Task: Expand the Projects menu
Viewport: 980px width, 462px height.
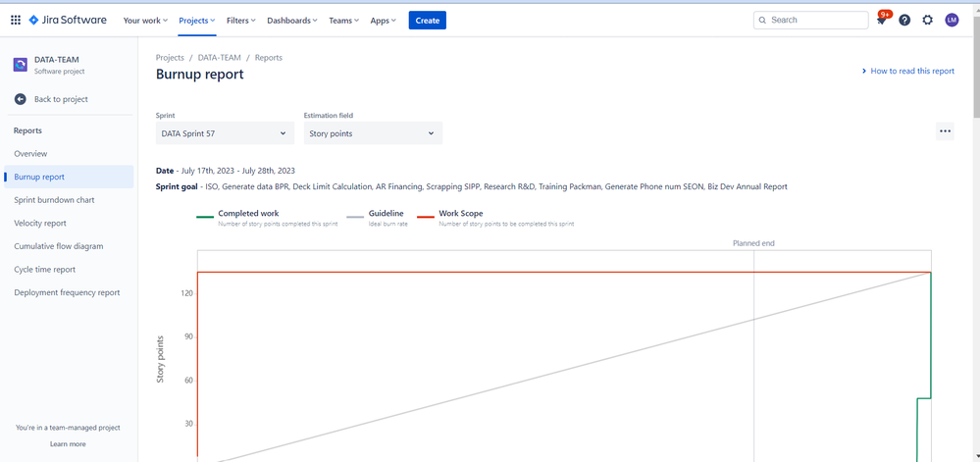Action: (197, 20)
